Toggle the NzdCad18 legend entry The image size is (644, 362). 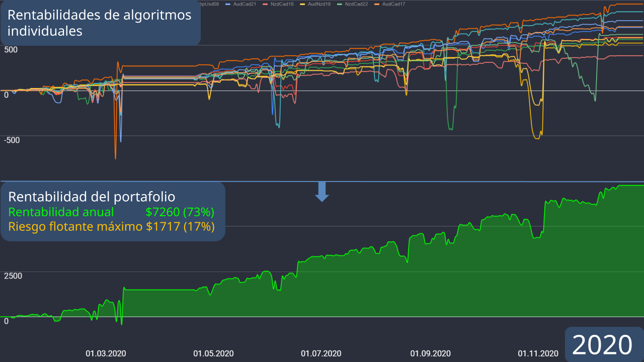[278, 4]
